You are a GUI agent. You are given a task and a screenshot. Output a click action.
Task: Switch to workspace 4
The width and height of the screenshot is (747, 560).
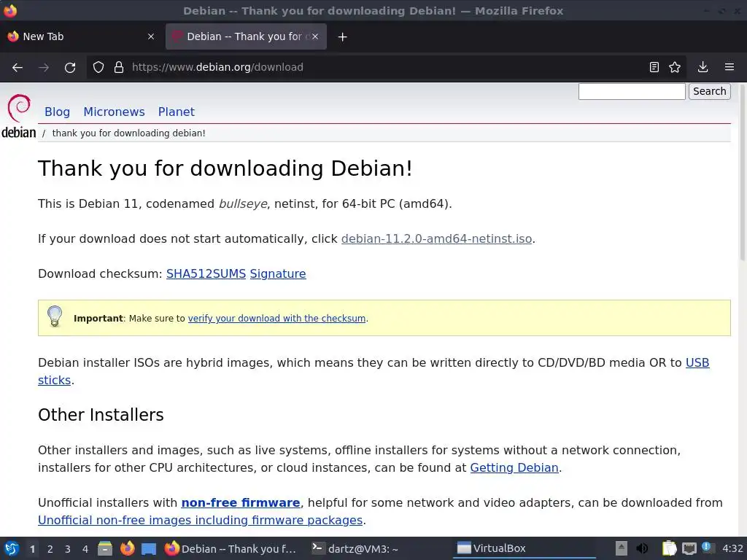85,549
